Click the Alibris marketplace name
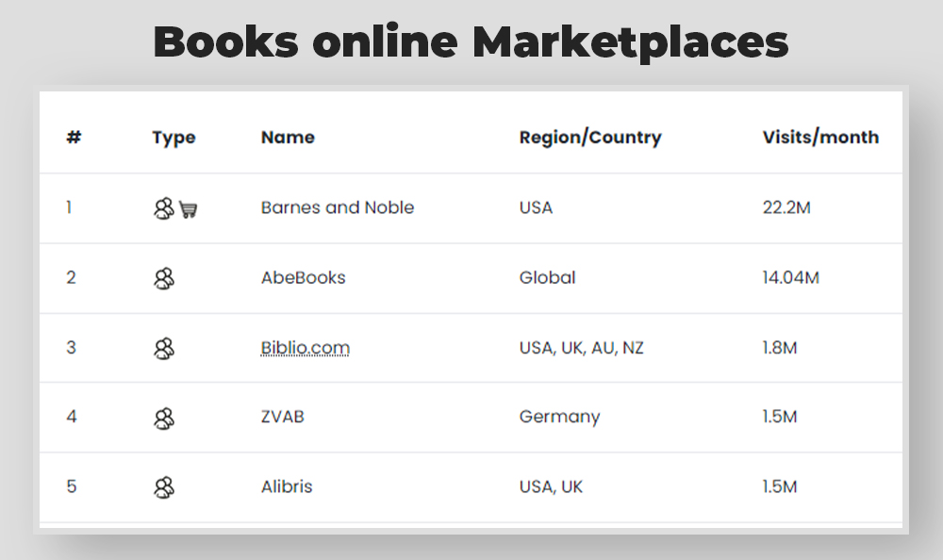 [287, 486]
